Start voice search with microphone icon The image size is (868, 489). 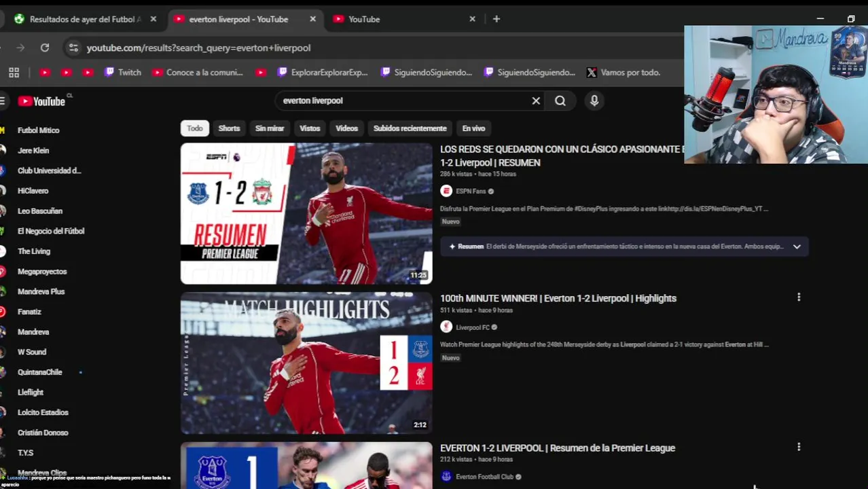[594, 101]
